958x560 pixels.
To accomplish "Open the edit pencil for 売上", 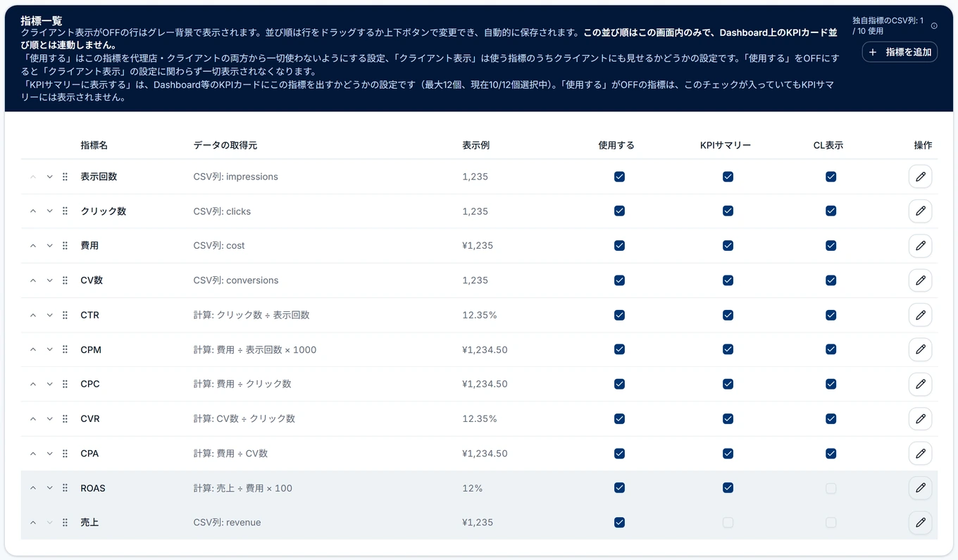I will click(920, 523).
